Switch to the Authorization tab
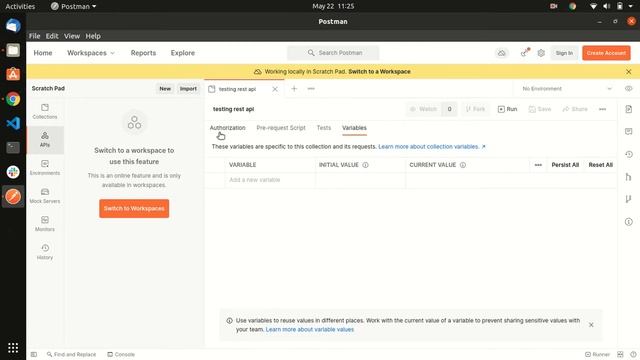The image size is (640, 360). click(227, 128)
